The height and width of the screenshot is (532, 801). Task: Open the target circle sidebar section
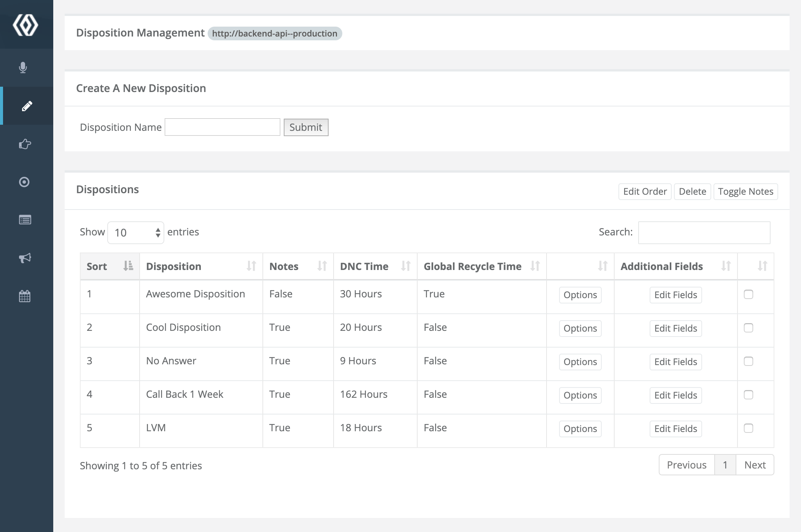tap(24, 182)
